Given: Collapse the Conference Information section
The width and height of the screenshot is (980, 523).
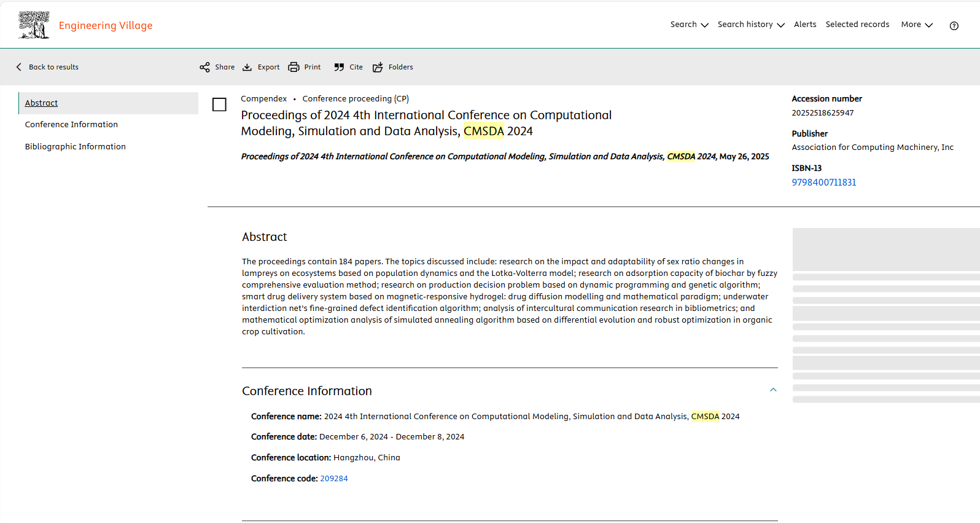Looking at the screenshot, I should (x=773, y=390).
